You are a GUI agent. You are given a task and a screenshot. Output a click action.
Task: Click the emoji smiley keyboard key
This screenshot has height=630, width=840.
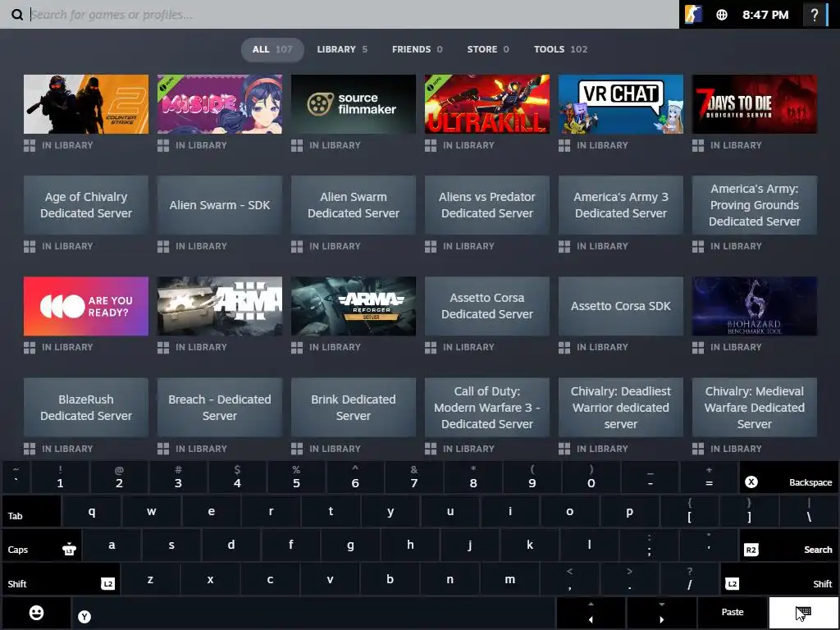[36, 612]
